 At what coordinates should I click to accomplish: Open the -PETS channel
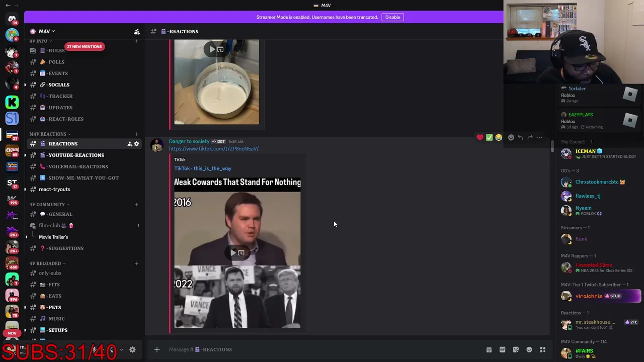pyautogui.click(x=84, y=307)
